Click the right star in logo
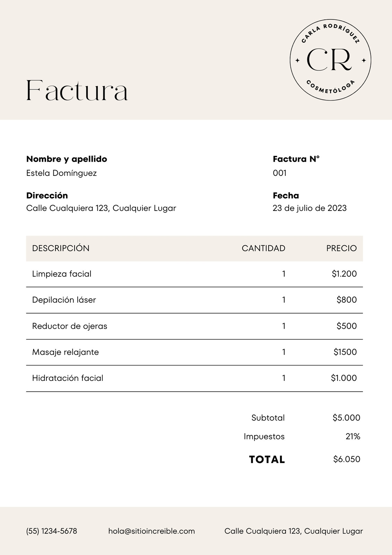The image size is (392, 555). tap(364, 60)
